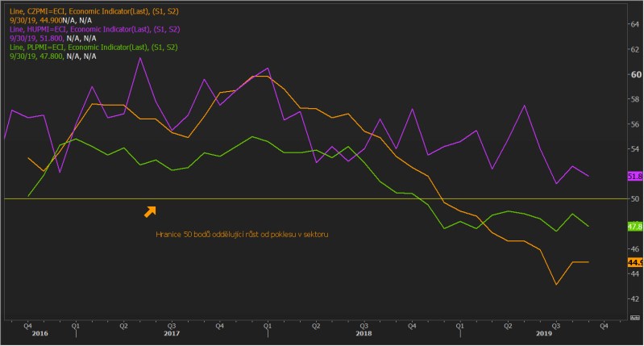Click the 60 label on the price axis
The width and height of the screenshot is (644, 346).
coord(634,74)
